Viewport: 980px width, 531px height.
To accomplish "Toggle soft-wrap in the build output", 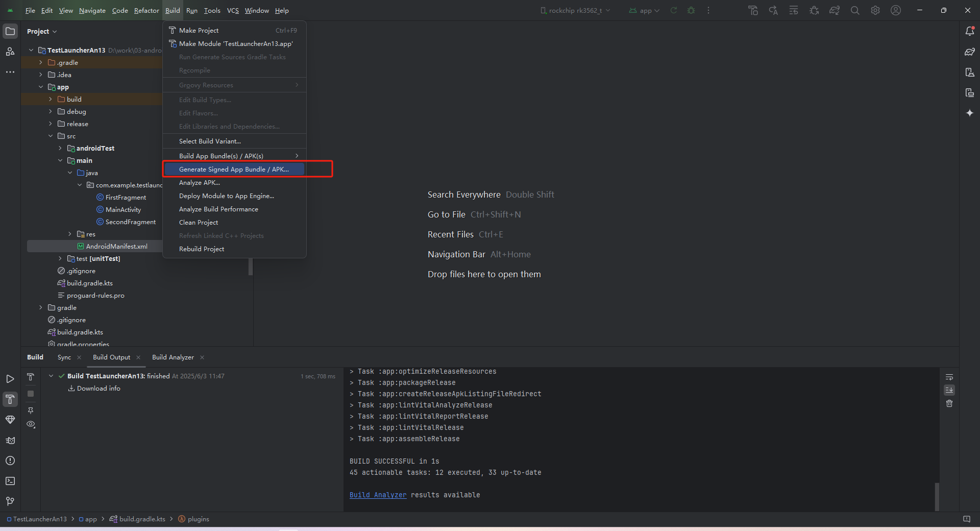I will tap(949, 377).
